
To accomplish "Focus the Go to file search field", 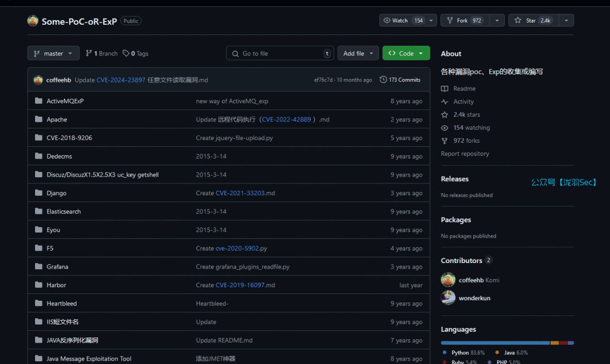I will tap(280, 53).
